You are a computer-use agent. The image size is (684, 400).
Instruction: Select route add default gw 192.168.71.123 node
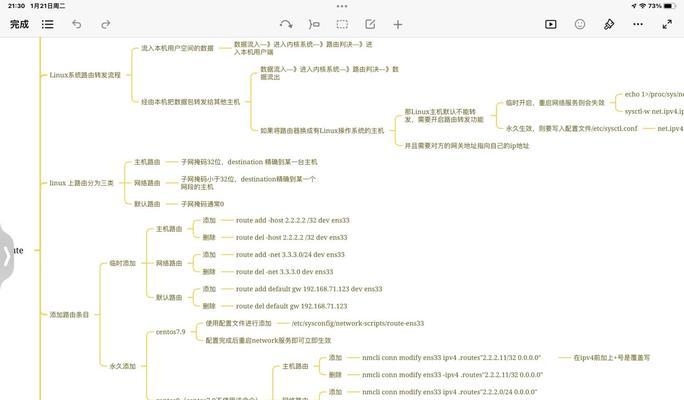click(x=309, y=289)
